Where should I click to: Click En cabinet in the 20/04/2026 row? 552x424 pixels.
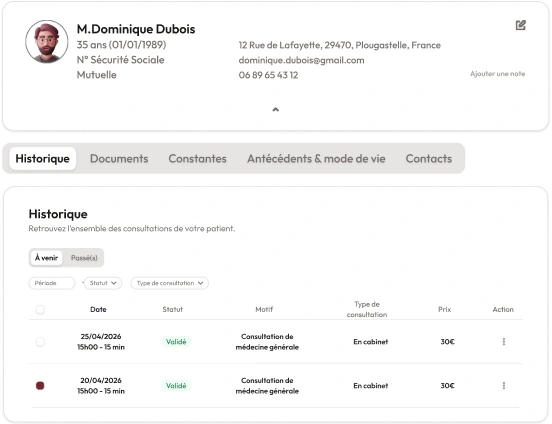click(371, 386)
